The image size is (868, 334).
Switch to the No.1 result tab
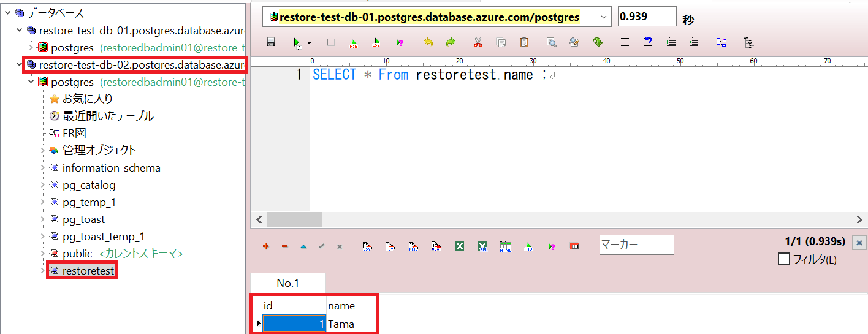pos(287,283)
